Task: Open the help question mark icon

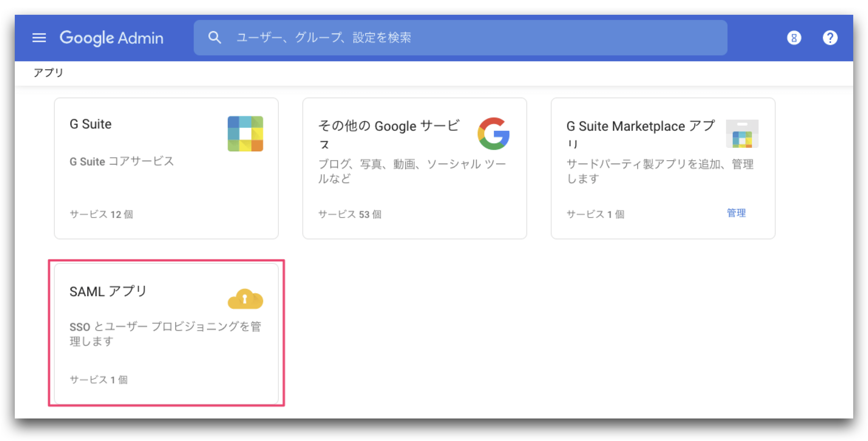Action: point(830,38)
